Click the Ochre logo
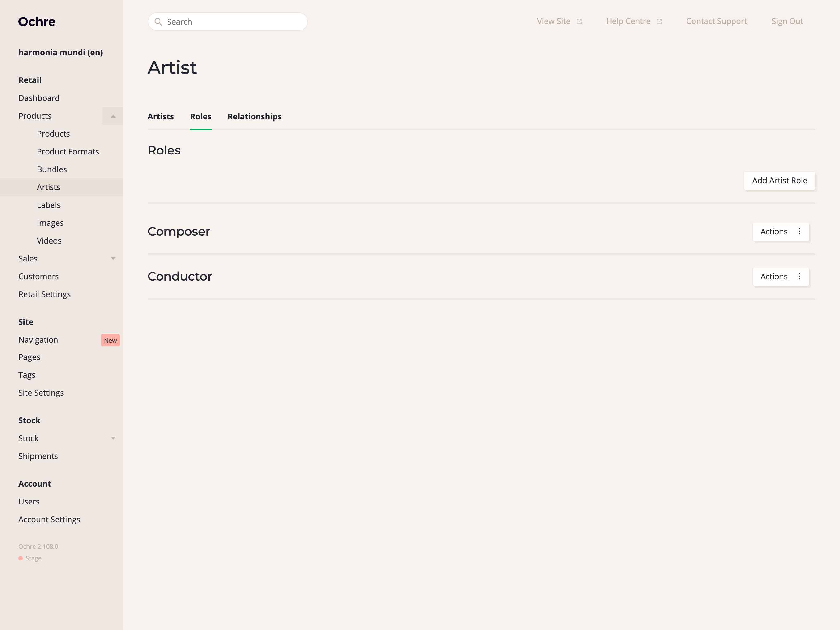This screenshot has height=630, width=840. 37,22
